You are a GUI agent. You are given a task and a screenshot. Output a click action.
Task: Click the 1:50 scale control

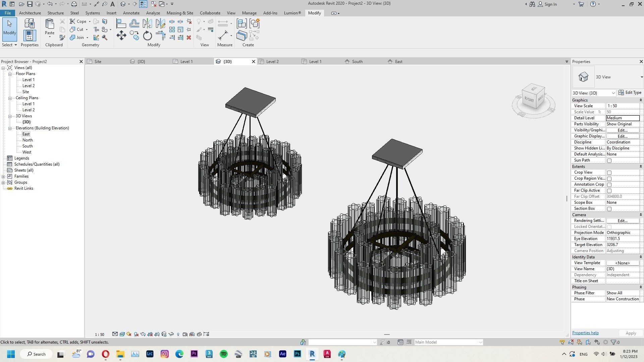pos(99,334)
